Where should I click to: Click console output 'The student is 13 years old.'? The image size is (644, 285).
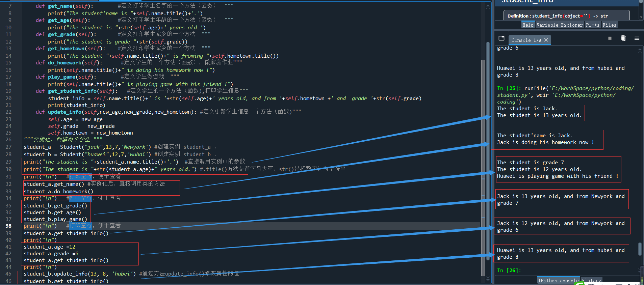[539, 115]
